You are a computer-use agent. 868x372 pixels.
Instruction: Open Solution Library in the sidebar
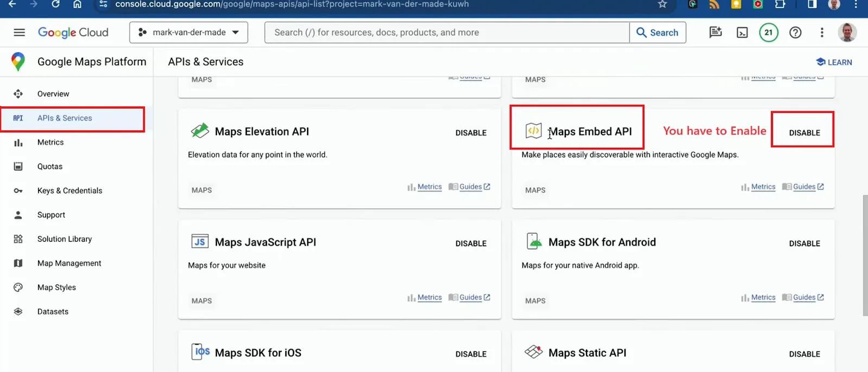pos(65,239)
